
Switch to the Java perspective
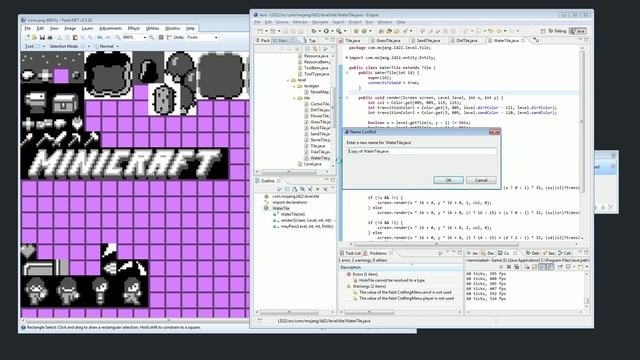coord(578,31)
